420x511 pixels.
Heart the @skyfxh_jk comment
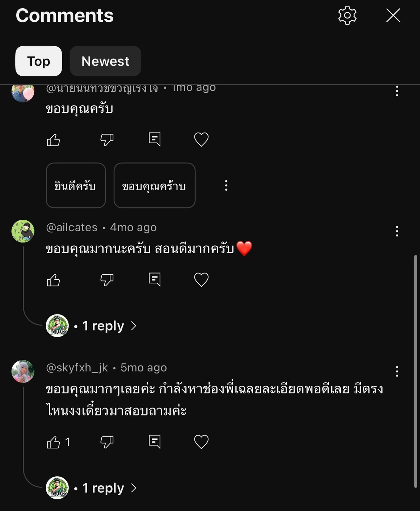pyautogui.click(x=201, y=442)
